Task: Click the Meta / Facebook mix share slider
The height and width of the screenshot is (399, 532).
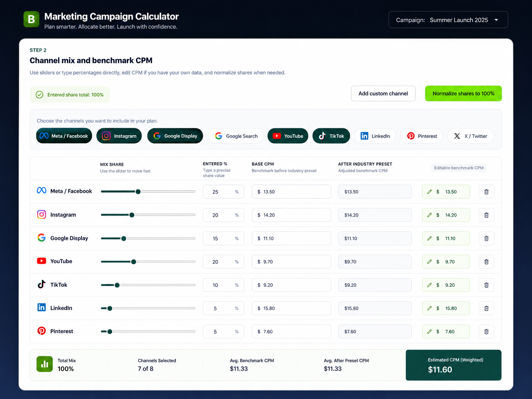Action: [148, 191]
